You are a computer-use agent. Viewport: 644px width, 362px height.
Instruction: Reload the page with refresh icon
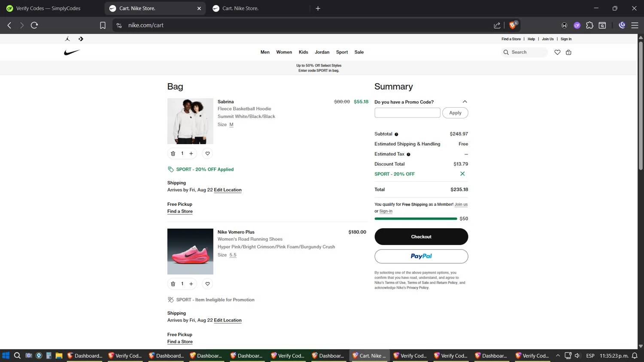(x=34, y=25)
